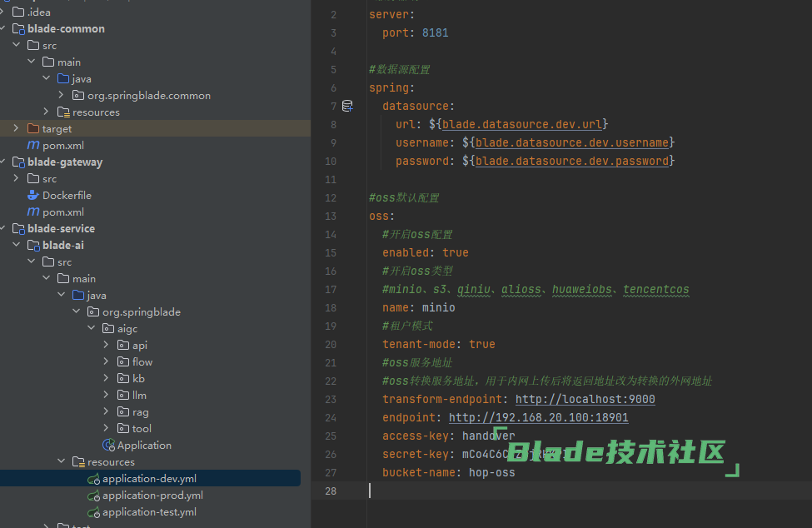812x528 pixels.
Task: Expand the rag package node
Action: (x=106, y=411)
